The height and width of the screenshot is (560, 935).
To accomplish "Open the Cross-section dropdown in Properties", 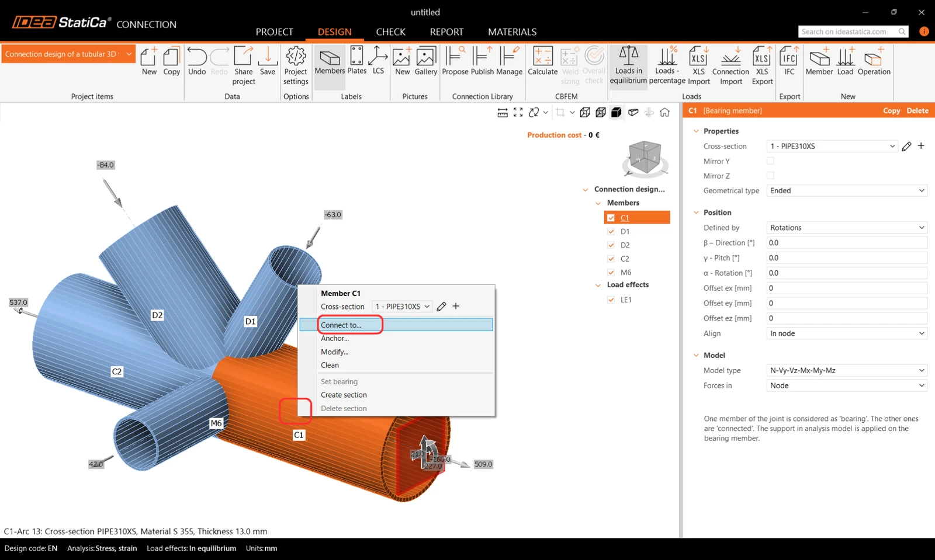I will coord(832,146).
